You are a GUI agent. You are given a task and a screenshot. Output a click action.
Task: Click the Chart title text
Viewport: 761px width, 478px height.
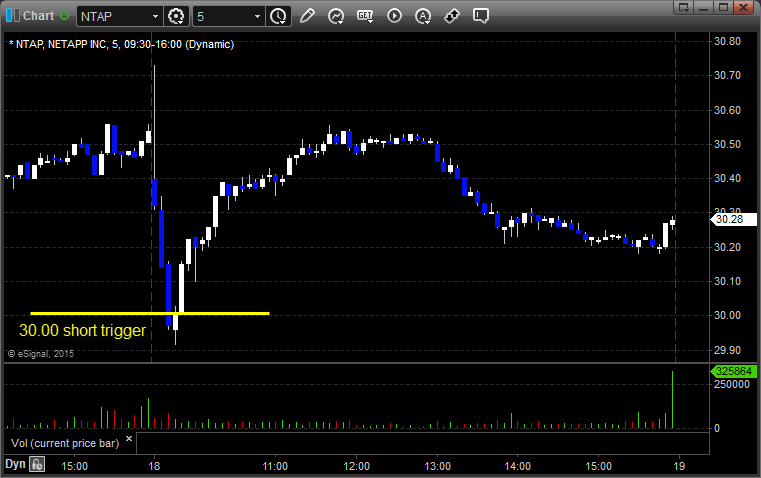click(x=38, y=16)
